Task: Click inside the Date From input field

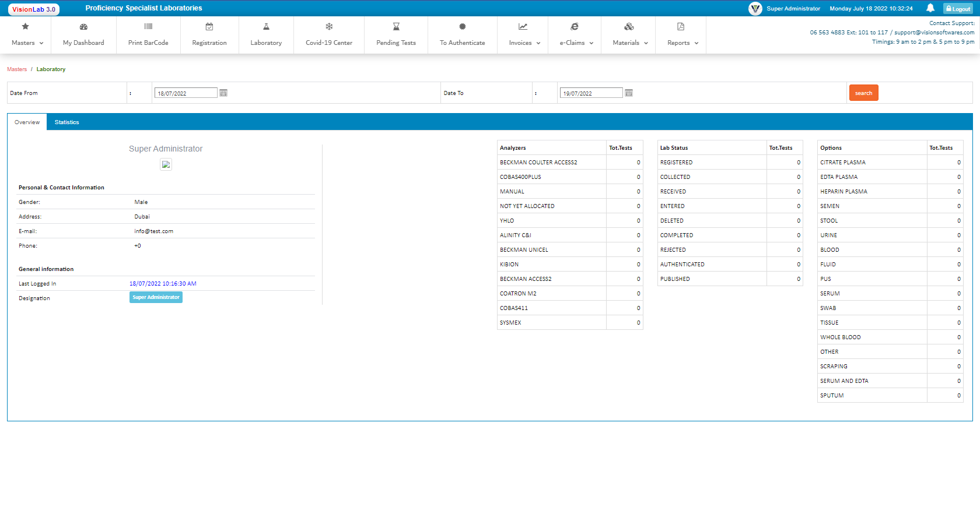Action: point(185,92)
